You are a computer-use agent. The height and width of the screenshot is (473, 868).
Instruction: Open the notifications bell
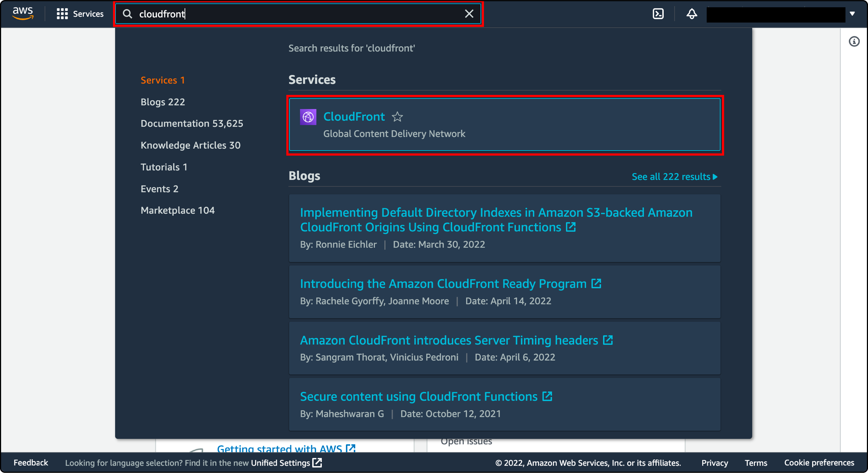691,14
